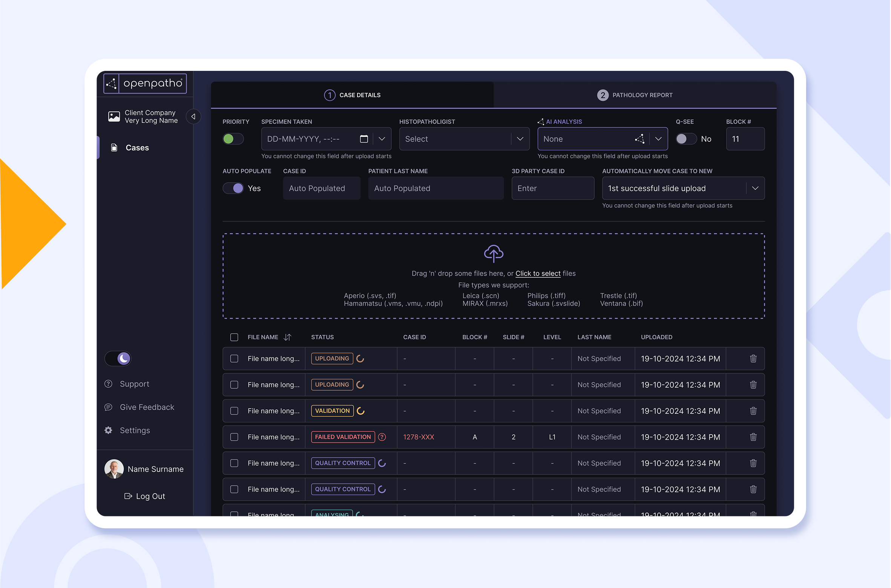Click the openpatho logo
The height and width of the screenshot is (588, 891).
pos(145,83)
